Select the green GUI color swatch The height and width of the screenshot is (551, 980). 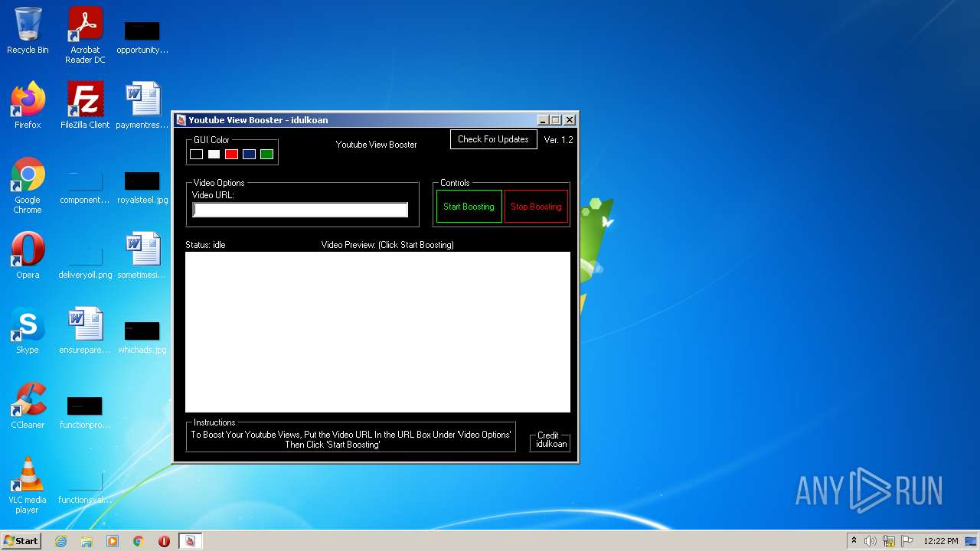click(x=267, y=155)
